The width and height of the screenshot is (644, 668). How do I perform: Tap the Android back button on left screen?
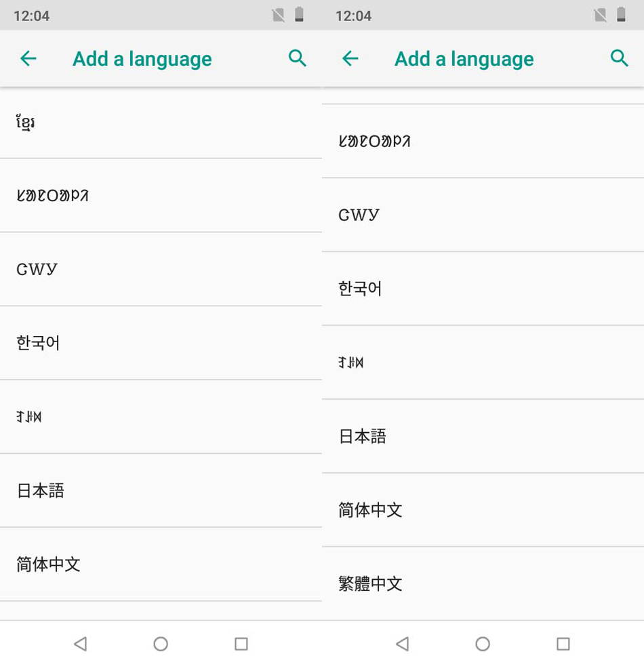[81, 644]
